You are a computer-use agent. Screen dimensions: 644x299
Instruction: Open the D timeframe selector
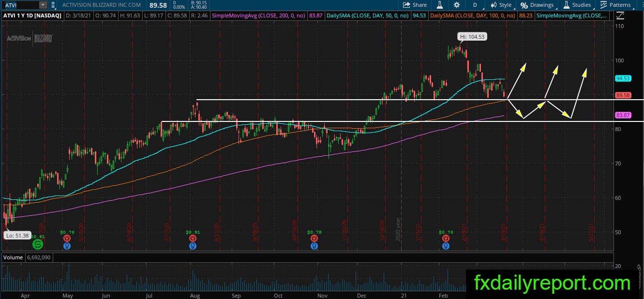[x=475, y=5]
